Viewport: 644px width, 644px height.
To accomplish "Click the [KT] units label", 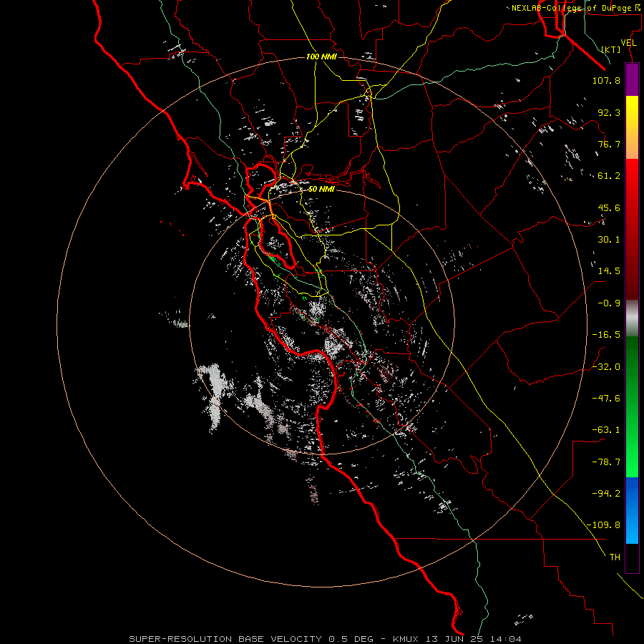I will click(x=611, y=49).
